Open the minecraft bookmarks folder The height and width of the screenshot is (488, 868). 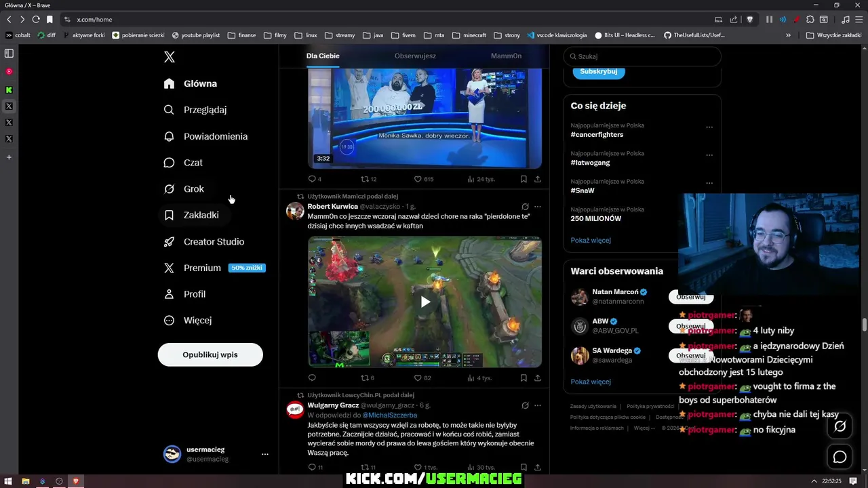[469, 35]
